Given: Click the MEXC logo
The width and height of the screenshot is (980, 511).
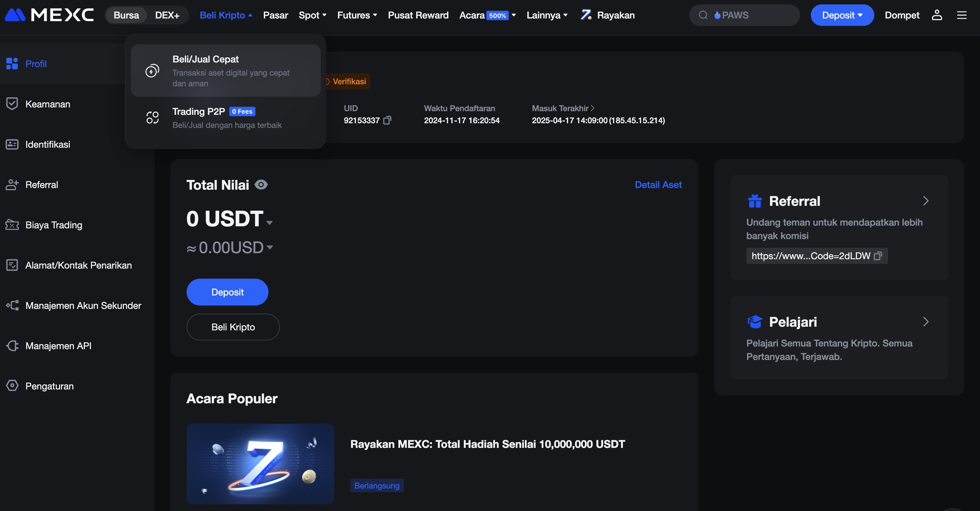Looking at the screenshot, I should click(49, 15).
